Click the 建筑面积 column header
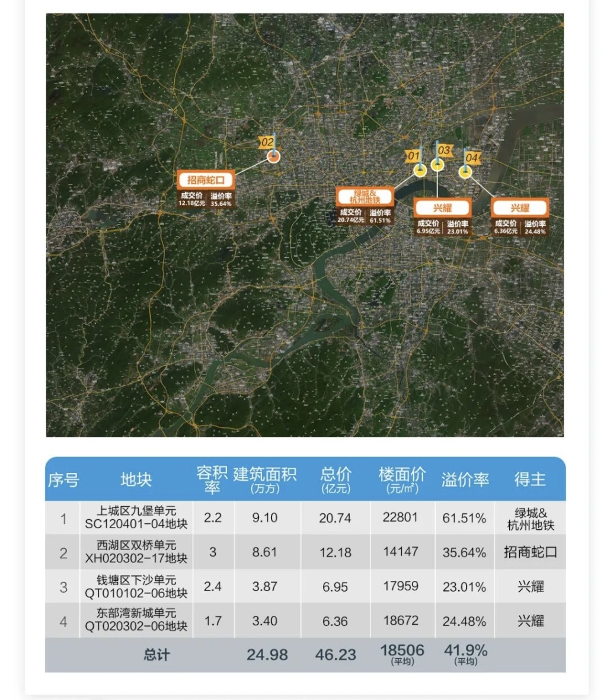Image resolution: width=607 pixels, height=700 pixels. pyautogui.click(x=265, y=480)
